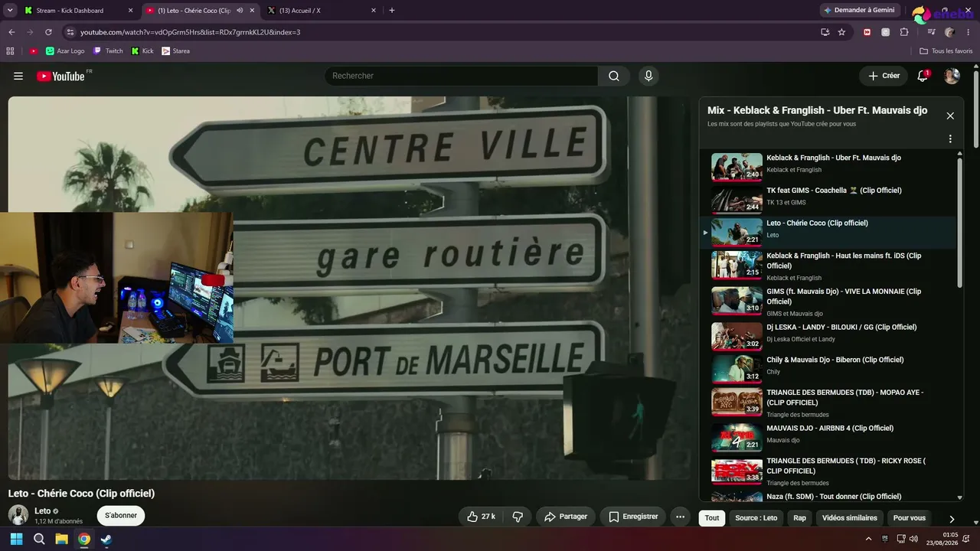Image resolution: width=980 pixels, height=551 pixels.
Task: Close the Leto - Chérie Coco tab
Action: (252, 11)
